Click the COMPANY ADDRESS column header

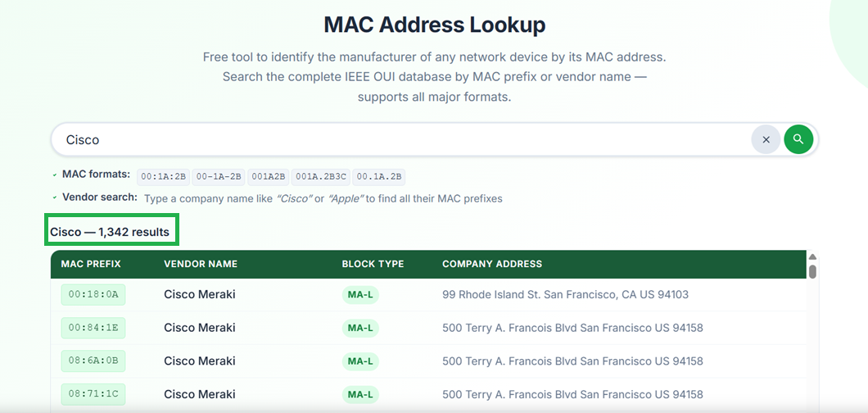492,264
